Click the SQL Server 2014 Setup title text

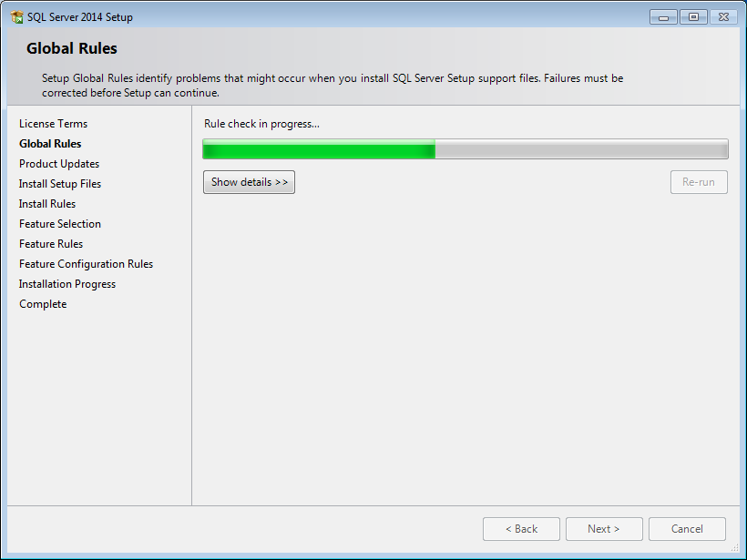point(80,17)
